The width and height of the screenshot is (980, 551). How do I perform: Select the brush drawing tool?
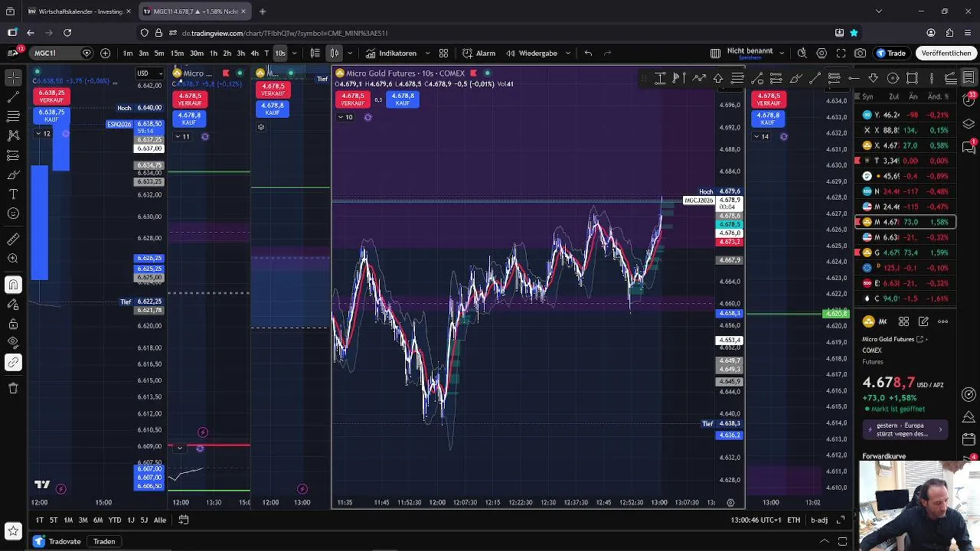13,174
